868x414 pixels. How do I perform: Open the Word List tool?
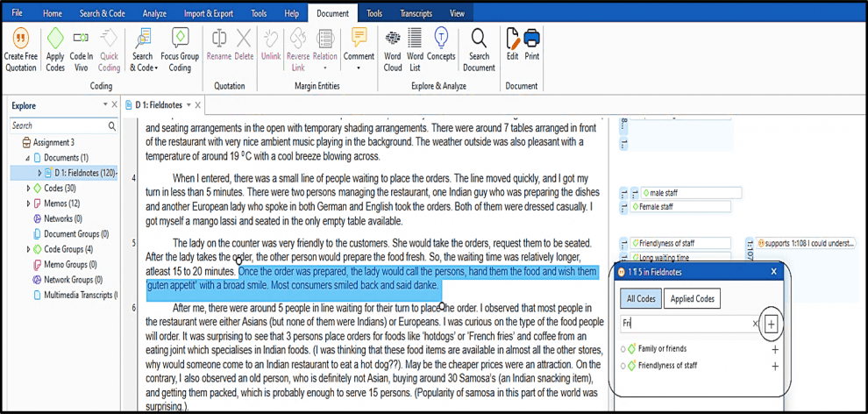416,39
